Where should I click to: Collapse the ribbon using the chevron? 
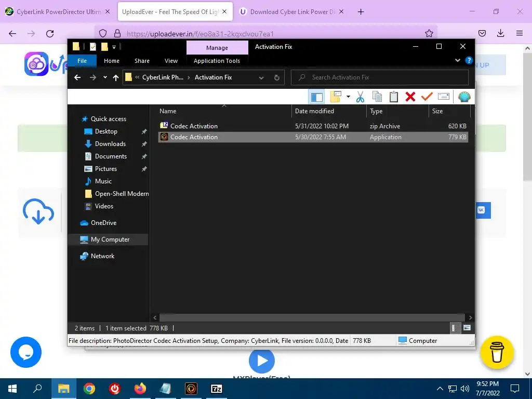click(457, 60)
